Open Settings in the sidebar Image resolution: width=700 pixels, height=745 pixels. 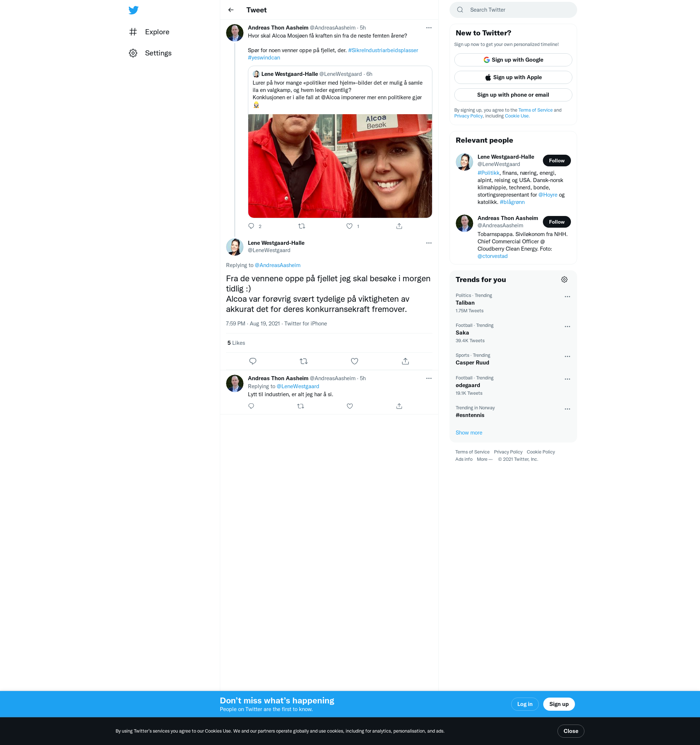click(151, 53)
